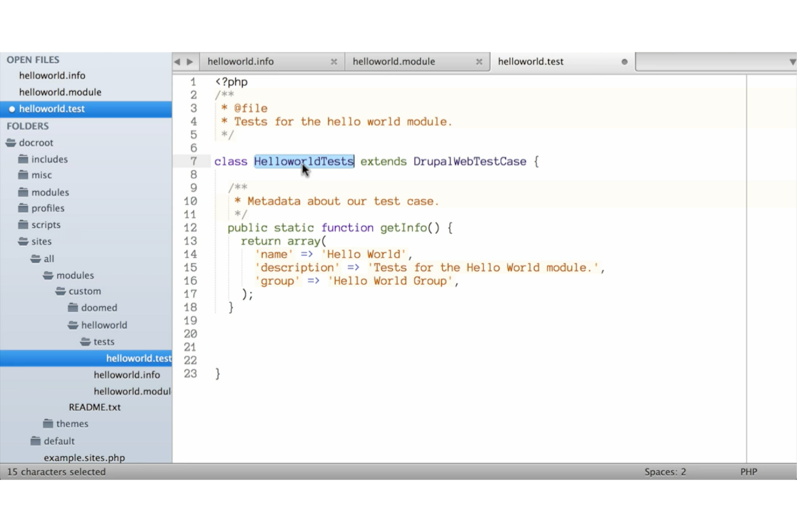
Task: Click the scripts folder icon
Action: click(24, 225)
